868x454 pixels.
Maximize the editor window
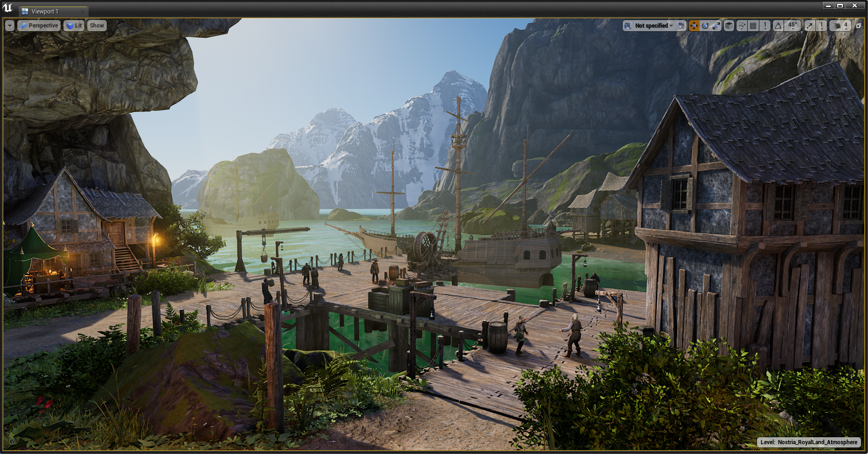point(840,6)
